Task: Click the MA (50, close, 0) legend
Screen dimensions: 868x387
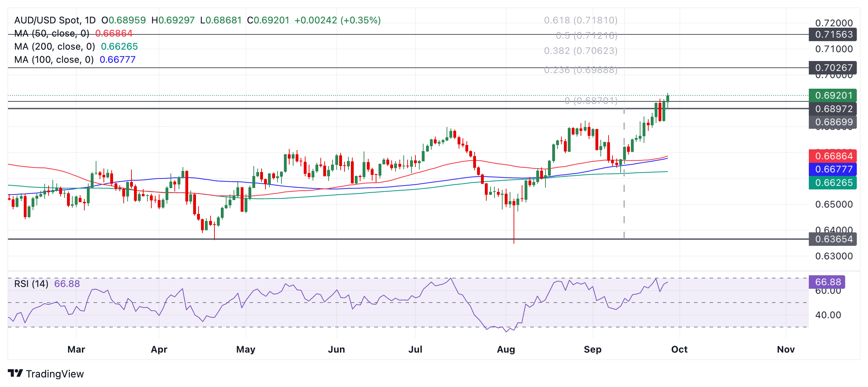Action: pyautogui.click(x=52, y=33)
